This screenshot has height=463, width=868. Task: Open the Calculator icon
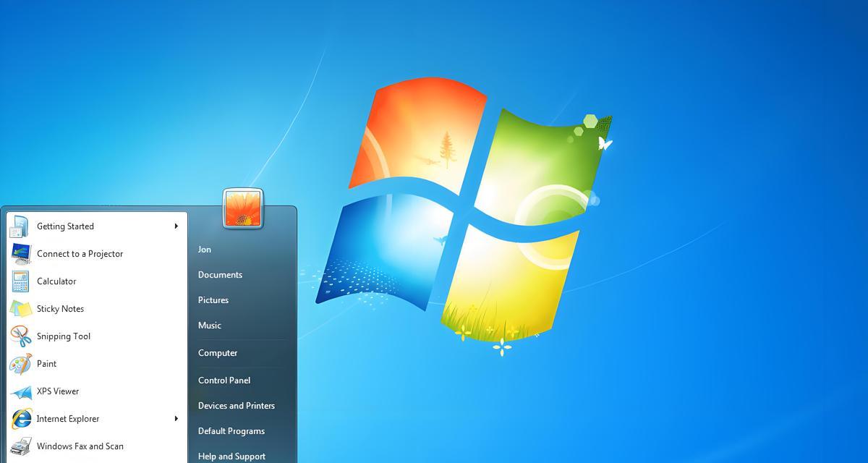20,281
